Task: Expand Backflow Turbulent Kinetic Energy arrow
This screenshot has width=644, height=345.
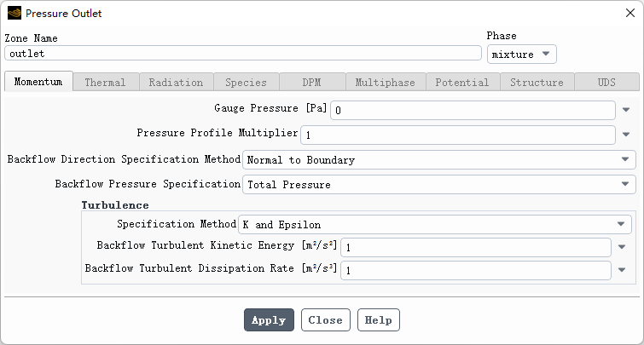Action: (622, 247)
